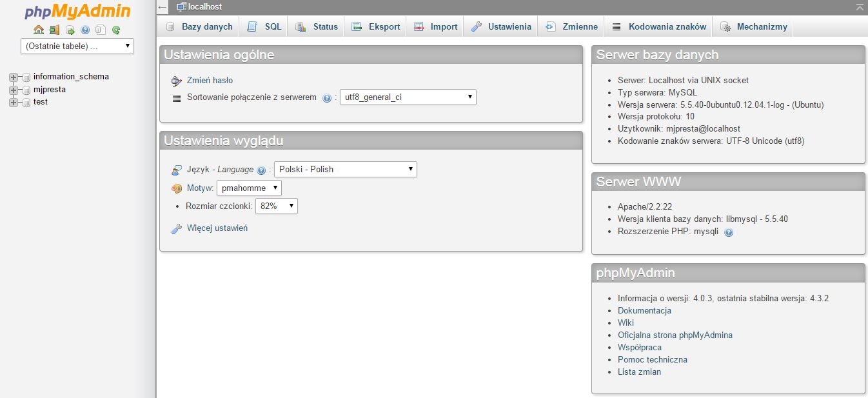Open the utf8_general_ci collation dropdown

click(x=408, y=97)
